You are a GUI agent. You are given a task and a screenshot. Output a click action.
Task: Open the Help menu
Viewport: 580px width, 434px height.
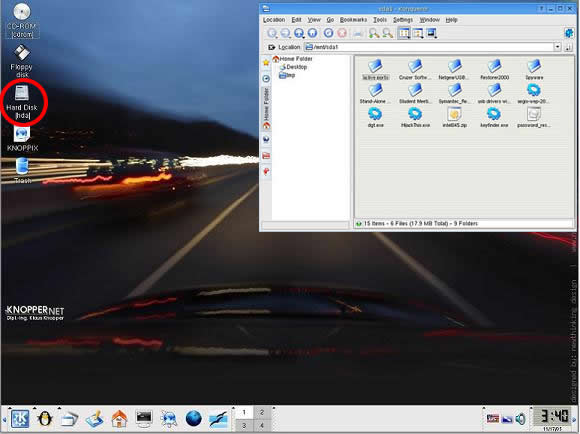point(451,20)
